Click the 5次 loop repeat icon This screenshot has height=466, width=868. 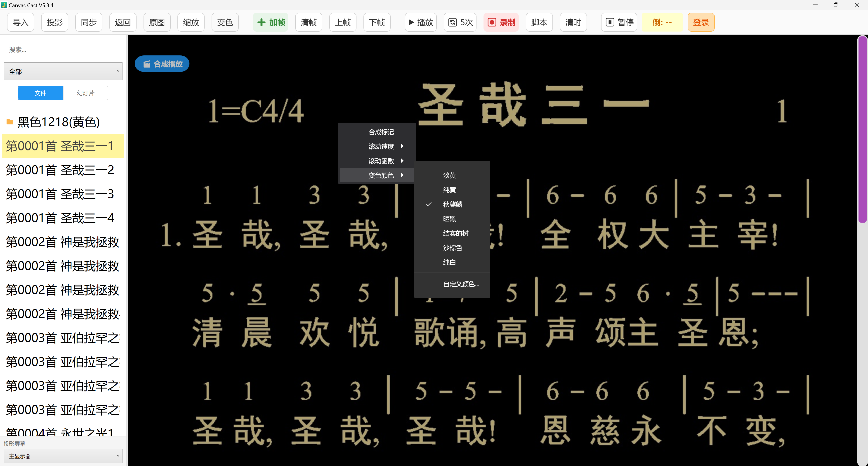click(453, 22)
